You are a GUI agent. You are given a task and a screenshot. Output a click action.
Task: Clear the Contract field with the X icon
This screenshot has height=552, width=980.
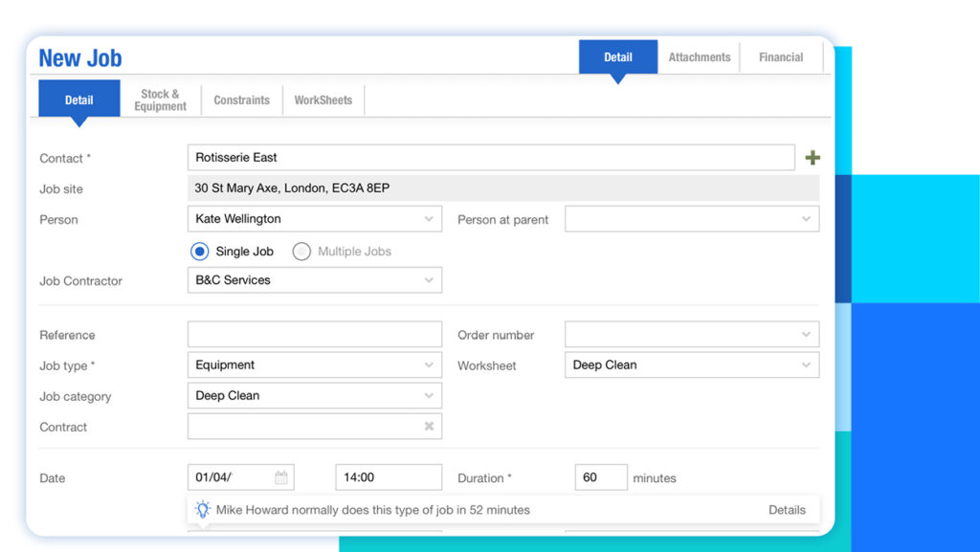tap(429, 426)
